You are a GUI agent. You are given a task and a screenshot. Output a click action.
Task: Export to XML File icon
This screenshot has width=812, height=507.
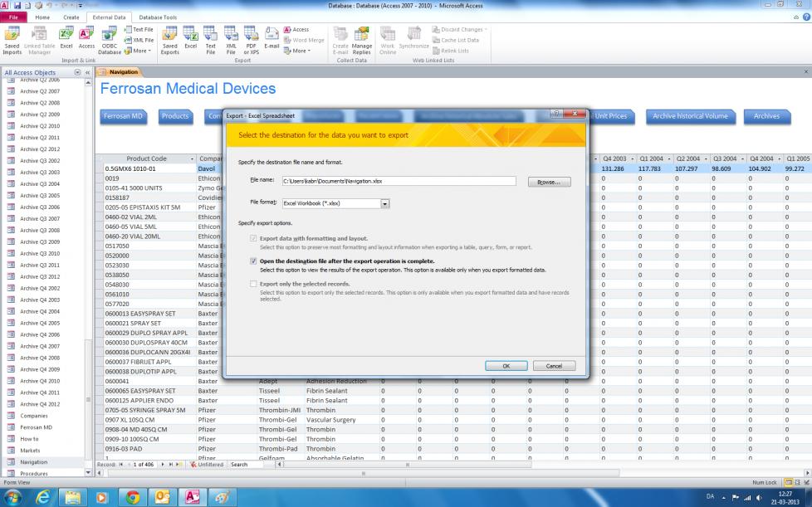click(231, 41)
